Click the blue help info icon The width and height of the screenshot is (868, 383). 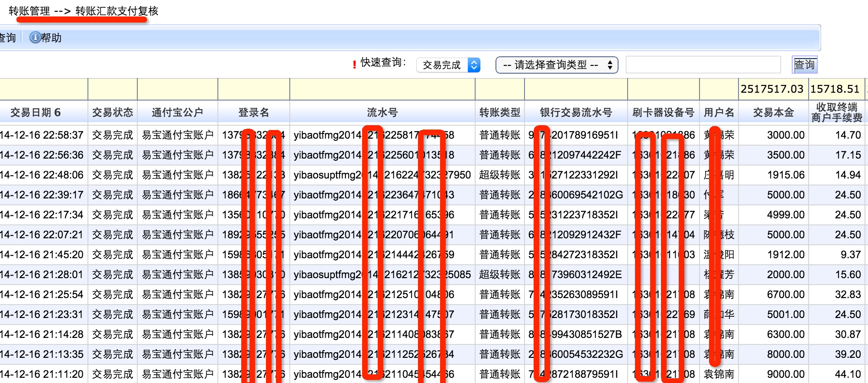point(35,38)
